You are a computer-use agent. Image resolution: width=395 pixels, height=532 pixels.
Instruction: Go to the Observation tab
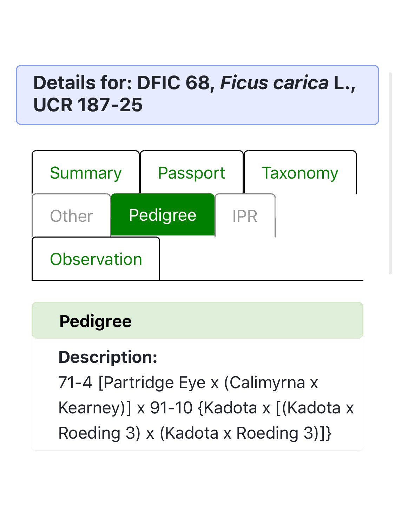96,259
